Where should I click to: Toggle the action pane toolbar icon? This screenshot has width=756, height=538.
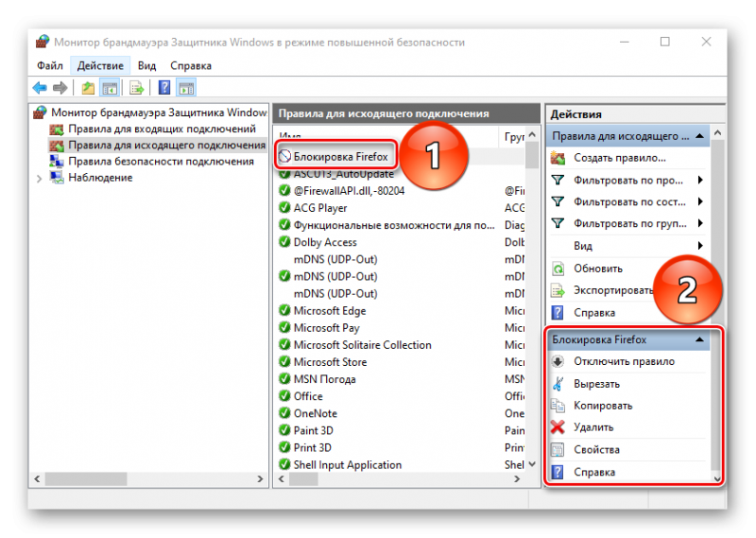186,88
